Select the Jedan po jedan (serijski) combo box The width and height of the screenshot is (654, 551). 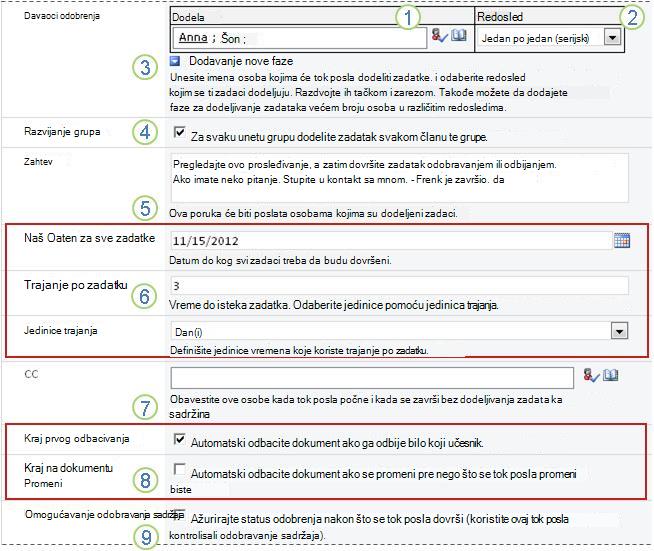tap(549, 38)
